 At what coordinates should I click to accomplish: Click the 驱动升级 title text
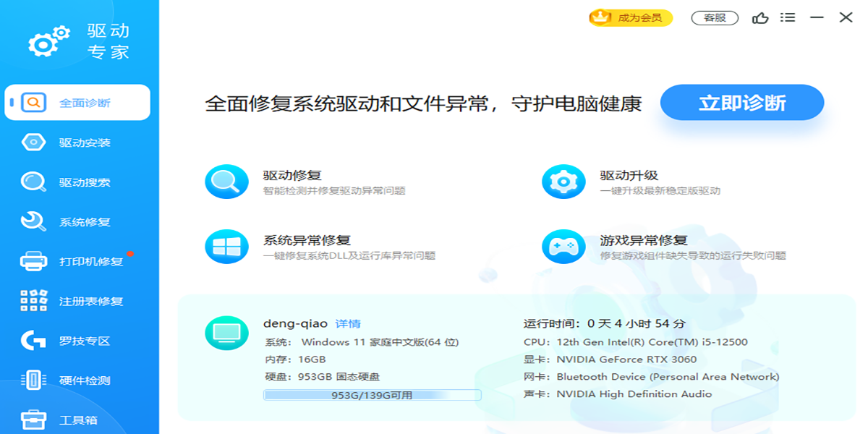point(629,175)
